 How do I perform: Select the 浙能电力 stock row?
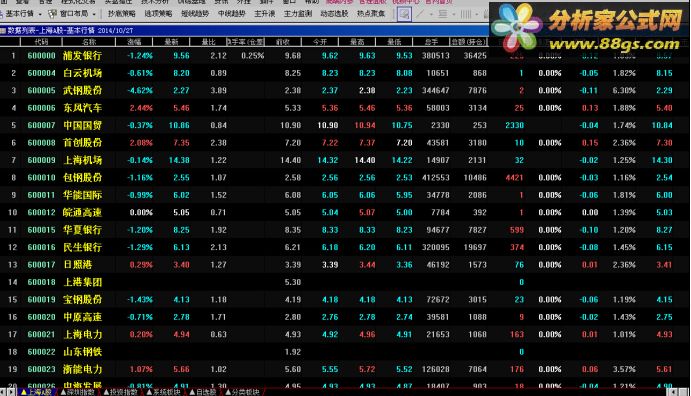346,369
